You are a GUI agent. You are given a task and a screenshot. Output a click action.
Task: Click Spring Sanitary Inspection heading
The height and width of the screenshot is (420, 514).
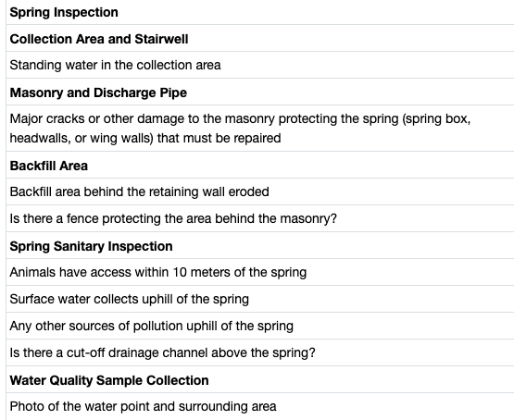(91, 246)
